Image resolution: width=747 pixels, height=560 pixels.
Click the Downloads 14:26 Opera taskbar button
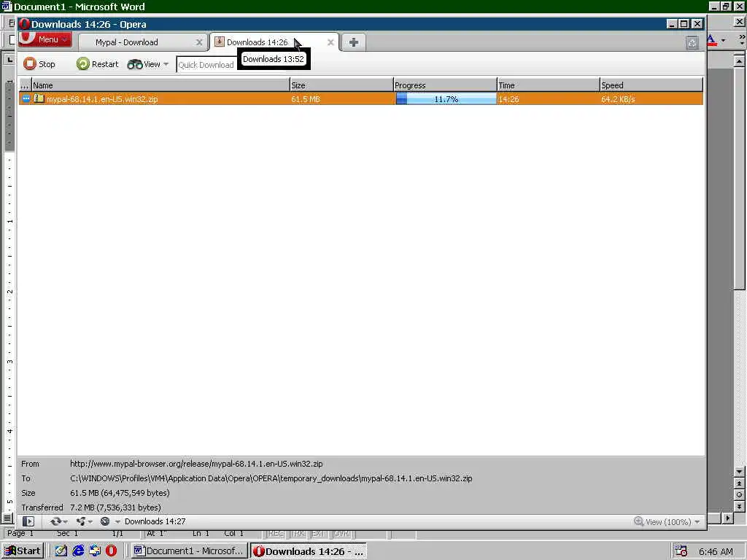pyautogui.click(x=309, y=551)
